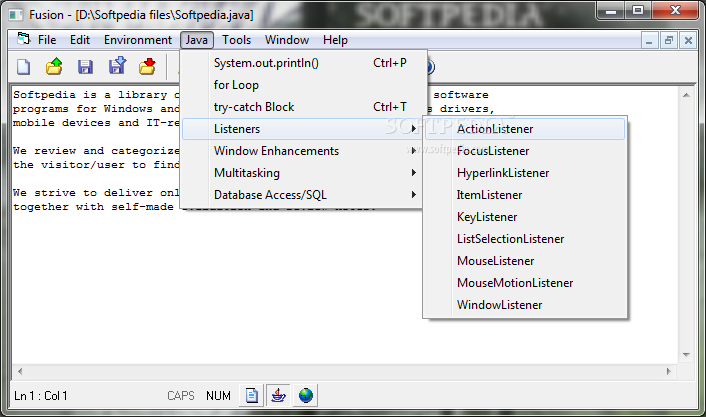Image resolution: width=706 pixels, height=417 pixels.
Task: Insert a for Loop snippet
Action: coord(303,85)
